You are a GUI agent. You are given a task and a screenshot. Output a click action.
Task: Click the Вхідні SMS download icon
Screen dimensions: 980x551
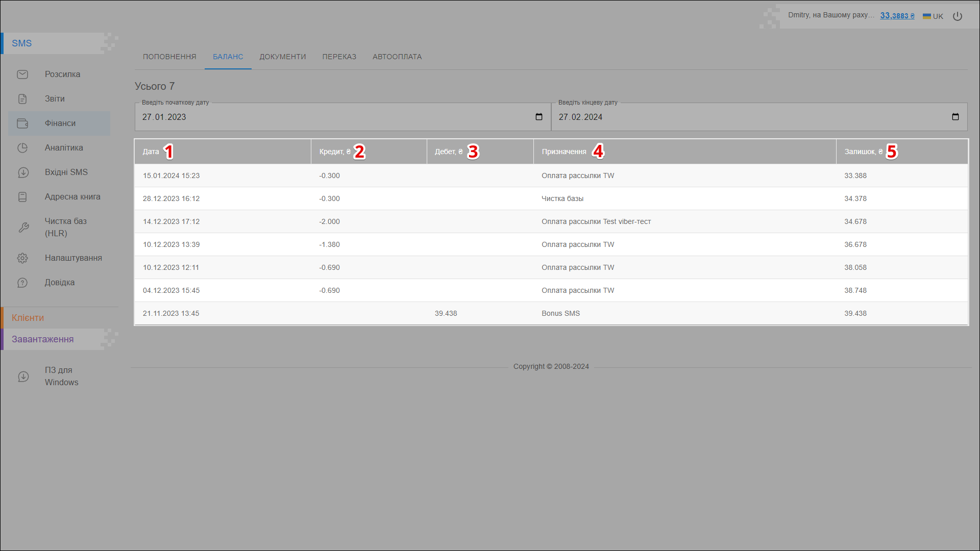[23, 172]
